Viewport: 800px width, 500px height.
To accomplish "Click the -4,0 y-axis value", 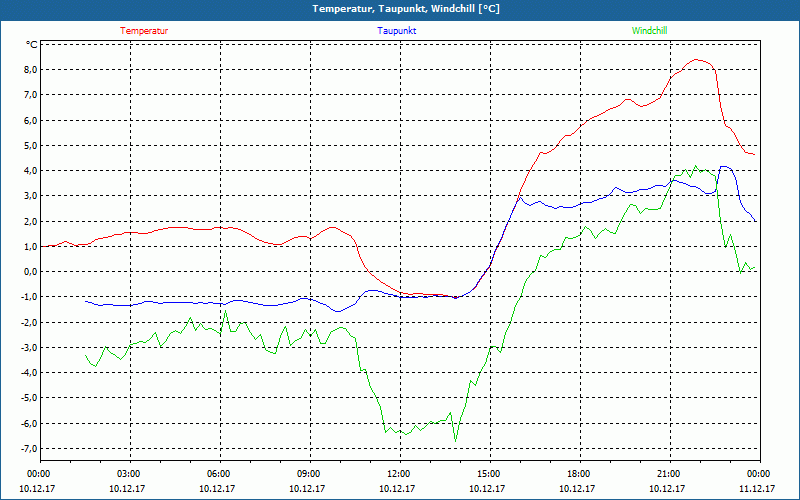I will tap(29, 372).
